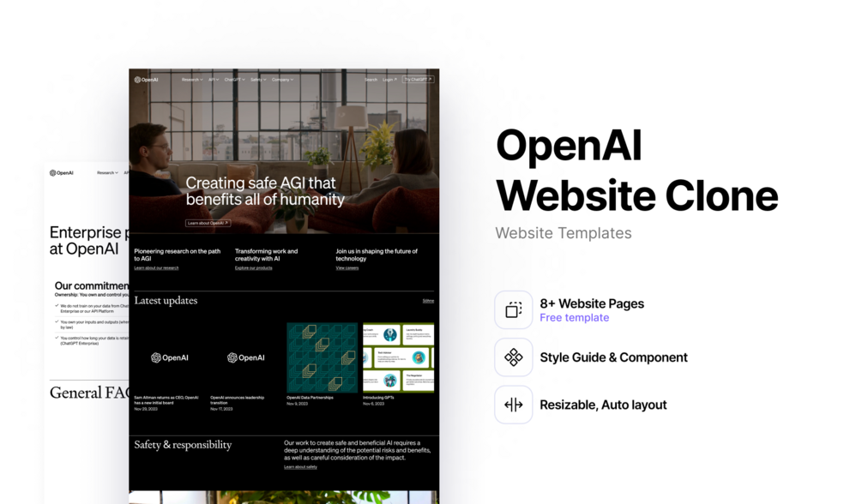The height and width of the screenshot is (504, 862).
Task: Open the Research dropdown in the dark nav
Action: (192, 80)
